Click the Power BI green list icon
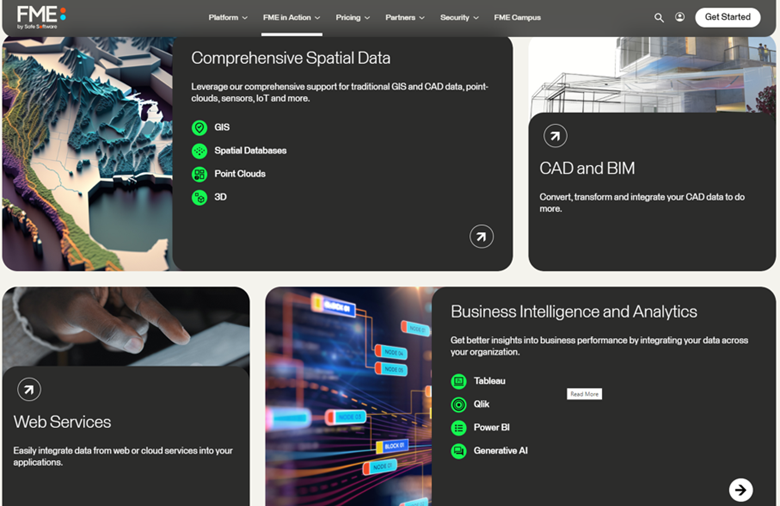This screenshot has height=506, width=780. 459,428
